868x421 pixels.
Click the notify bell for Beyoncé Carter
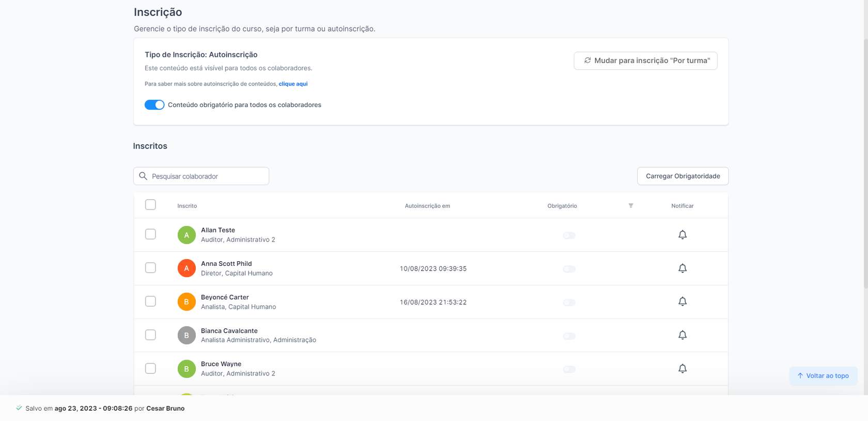682,302
